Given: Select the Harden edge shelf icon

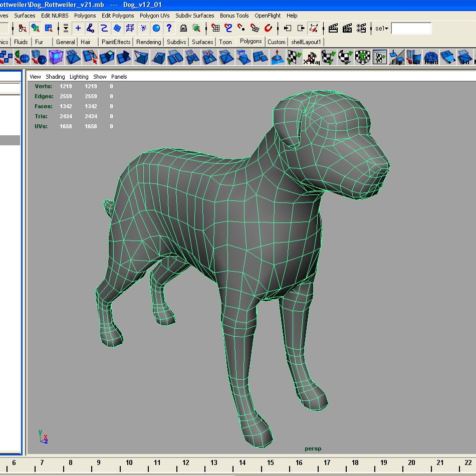Looking at the screenshot, I should point(430,57).
